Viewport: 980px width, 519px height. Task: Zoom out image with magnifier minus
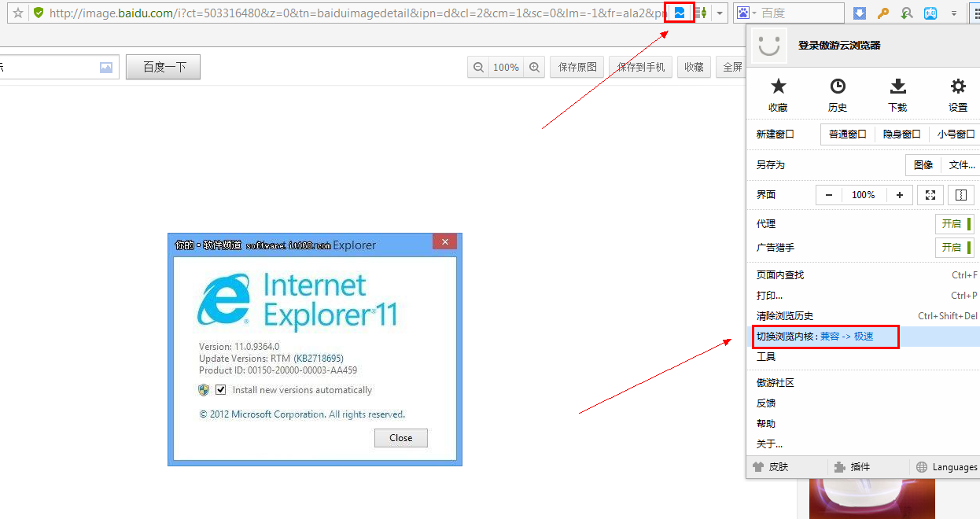pyautogui.click(x=478, y=68)
